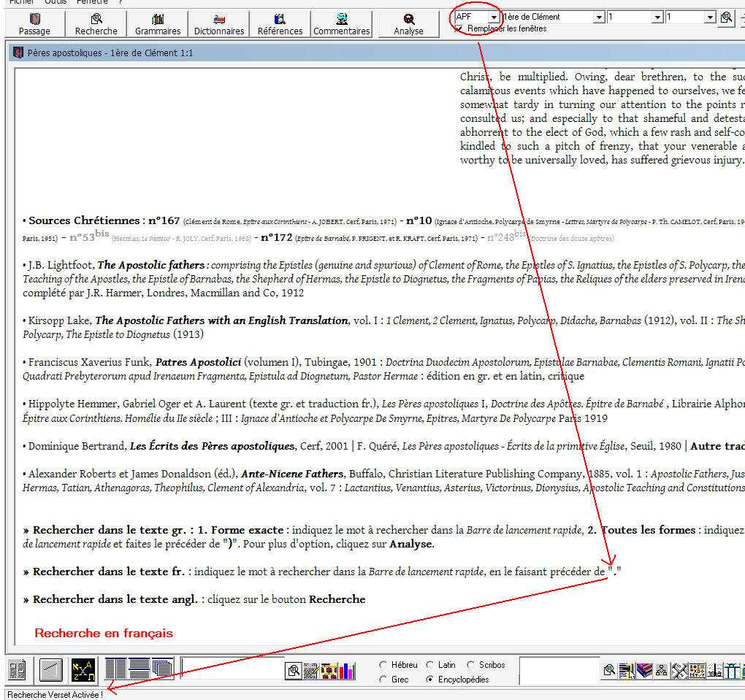
Task: Toggle the Remplacer les fenêtres checkbox
Action: [459, 29]
